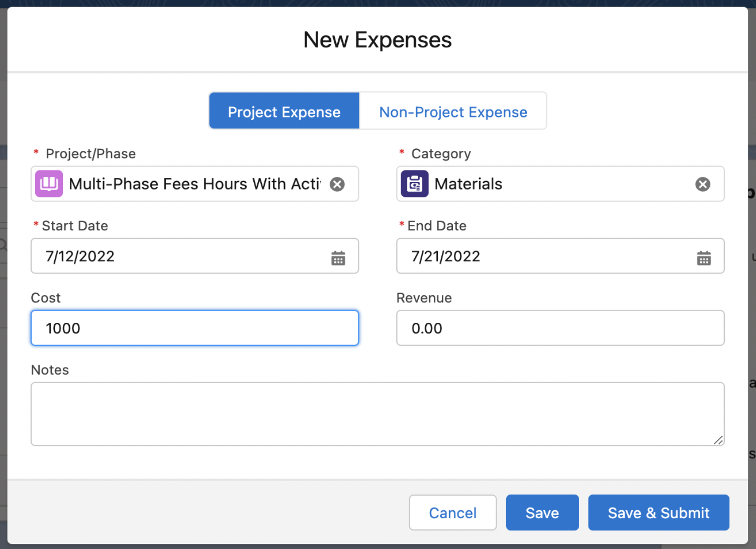This screenshot has width=756, height=549.
Task: Clear the Materials category selection
Action: pos(702,184)
